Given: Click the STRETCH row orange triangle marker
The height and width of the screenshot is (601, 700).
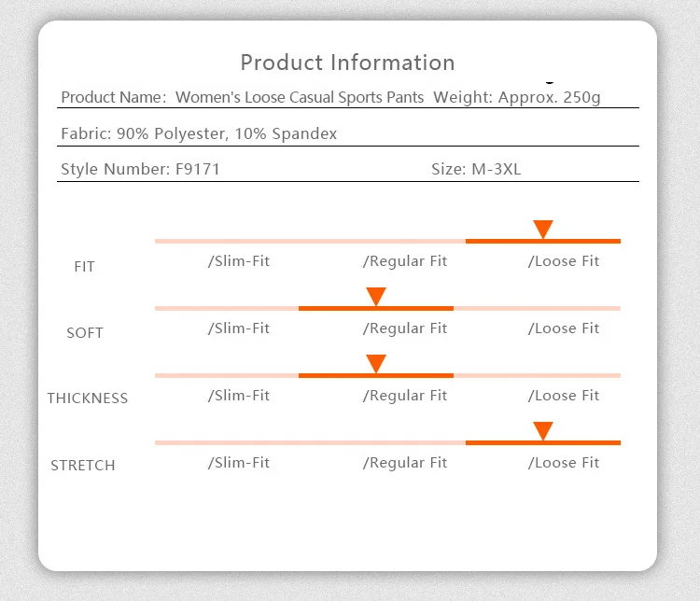Looking at the screenshot, I should tap(543, 431).
